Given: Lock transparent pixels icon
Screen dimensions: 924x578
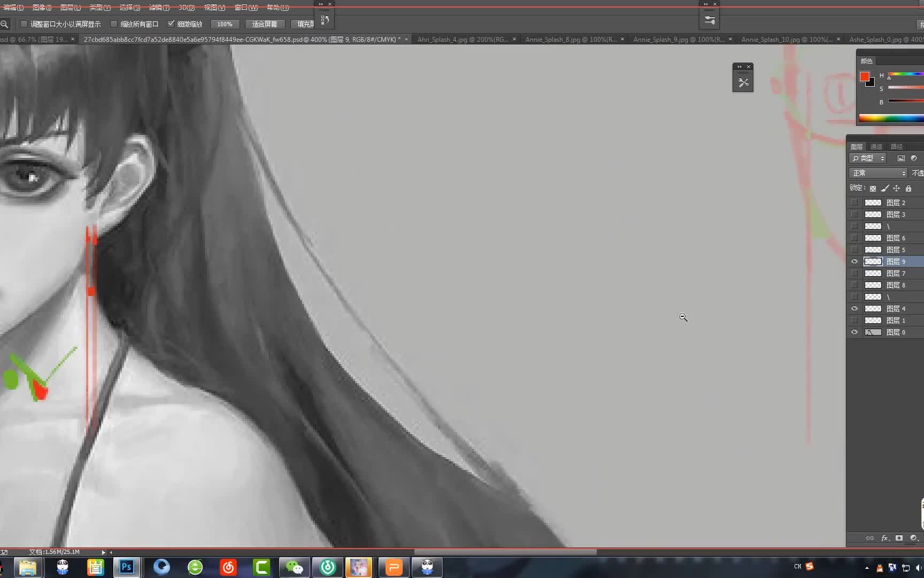Looking at the screenshot, I should point(873,188).
